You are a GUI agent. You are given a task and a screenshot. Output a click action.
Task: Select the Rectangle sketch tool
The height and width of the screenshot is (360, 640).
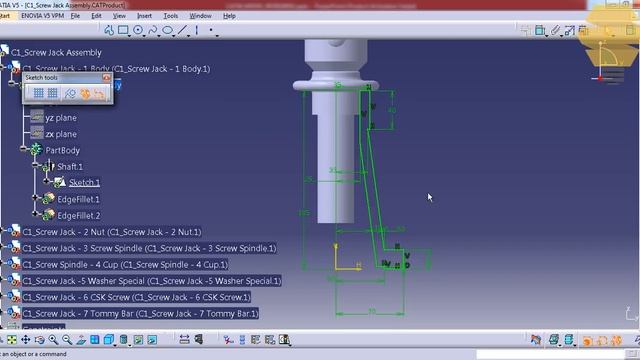tap(123, 30)
